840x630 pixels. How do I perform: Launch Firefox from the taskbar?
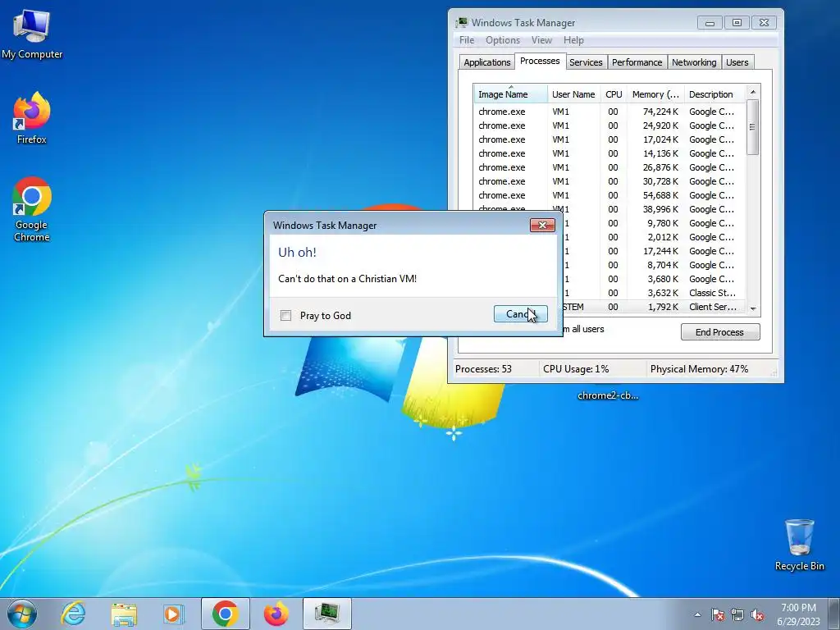(276, 614)
